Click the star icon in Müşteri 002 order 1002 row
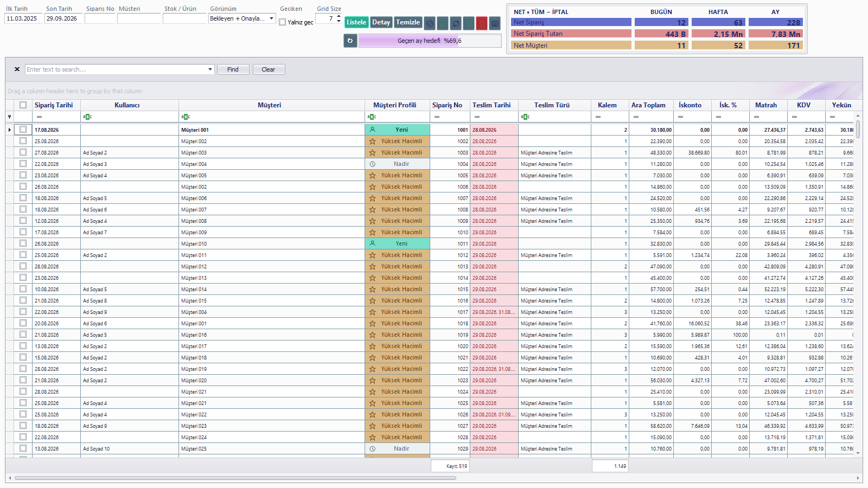The image size is (868, 488). click(x=372, y=141)
